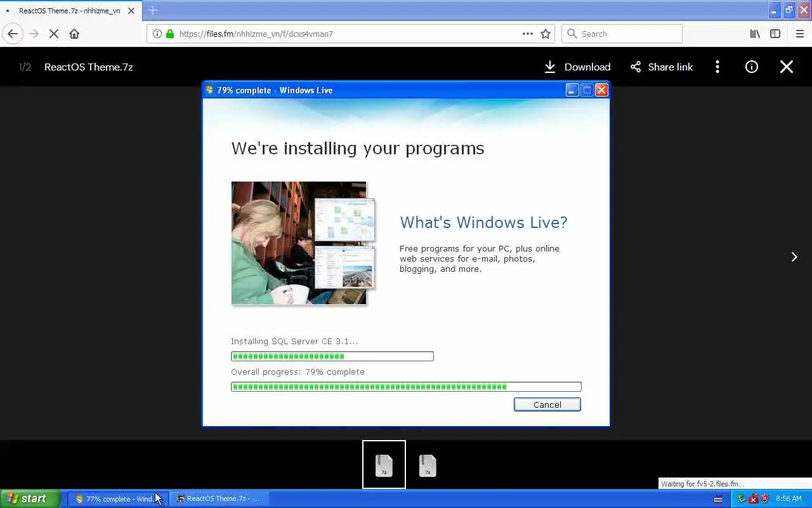Screen dimensions: 812x508
Task: Show file info with the circled i icon
Action: [752, 67]
